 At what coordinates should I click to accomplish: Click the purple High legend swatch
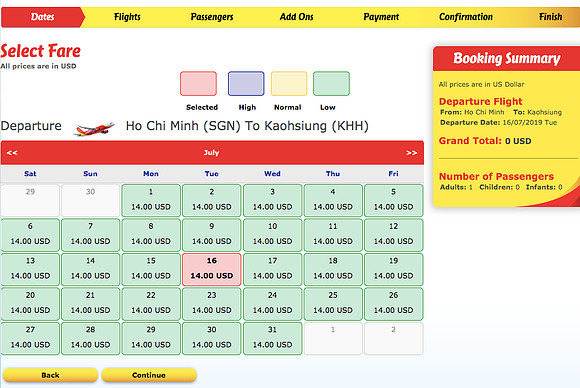[246, 84]
